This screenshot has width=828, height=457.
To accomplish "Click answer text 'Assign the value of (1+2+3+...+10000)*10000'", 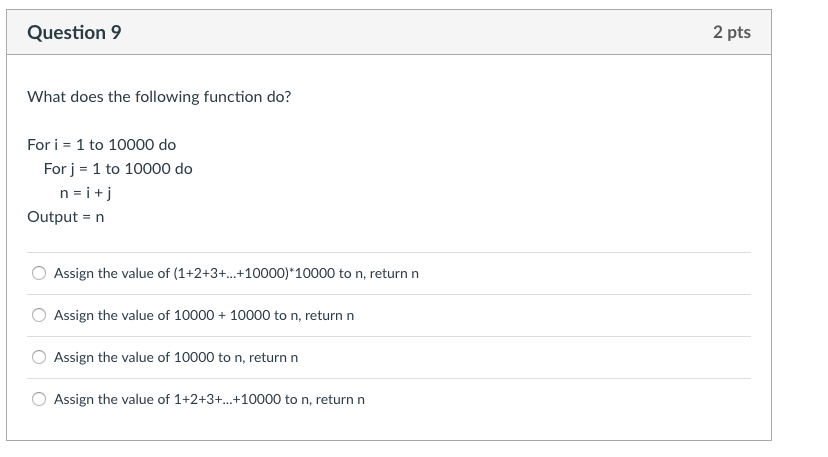I will point(210,273).
